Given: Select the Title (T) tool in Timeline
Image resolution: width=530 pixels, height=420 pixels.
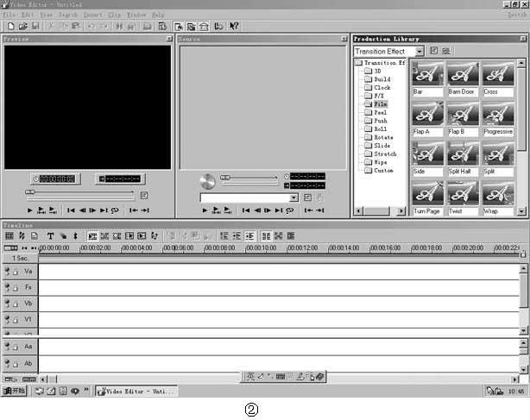Looking at the screenshot, I should pyautogui.click(x=50, y=235).
